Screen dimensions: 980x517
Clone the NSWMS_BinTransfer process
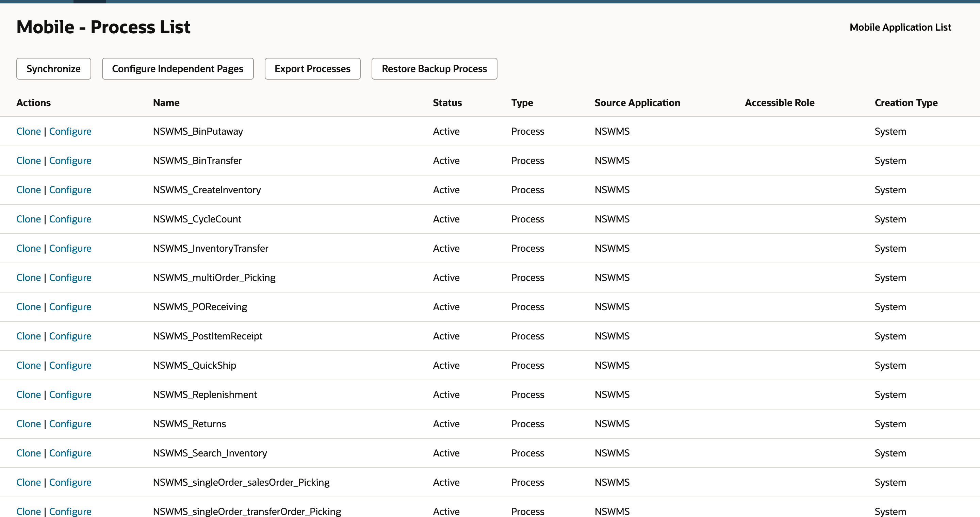(29, 161)
